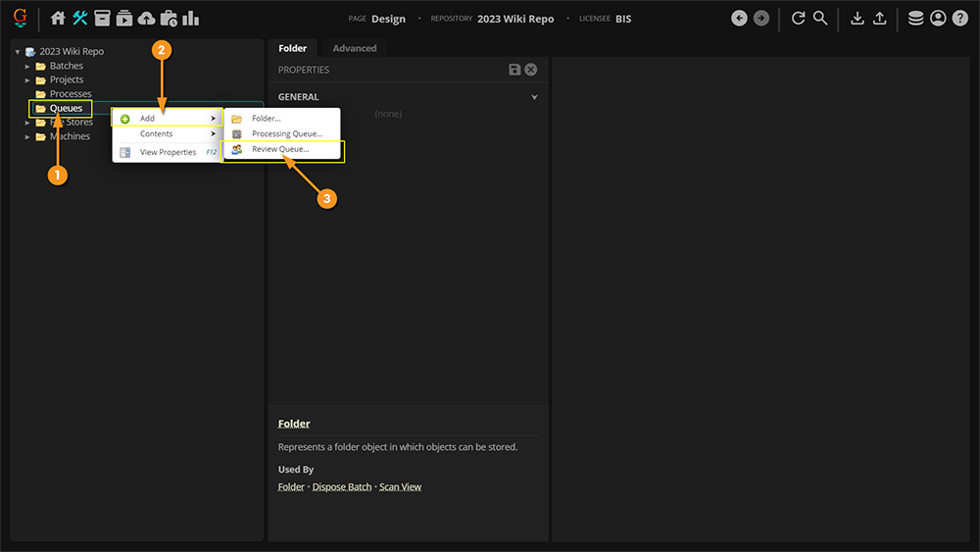Click the search magnifier icon
Viewport: 980px width, 552px height.
820,19
